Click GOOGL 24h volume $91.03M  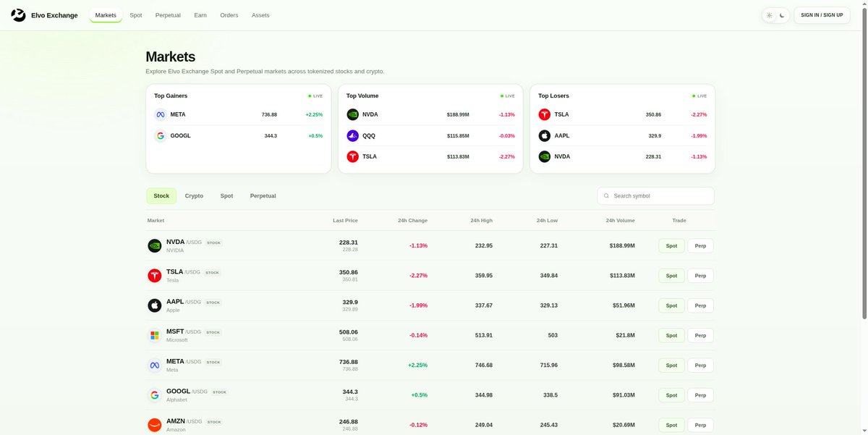(622, 395)
